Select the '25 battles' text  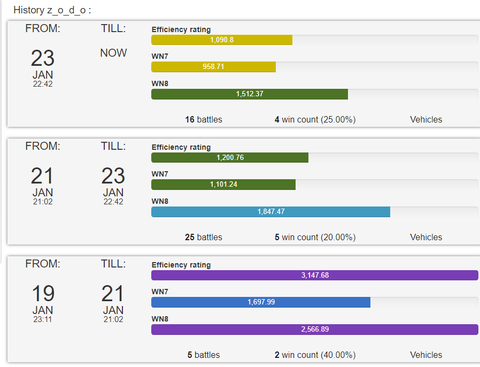(204, 237)
